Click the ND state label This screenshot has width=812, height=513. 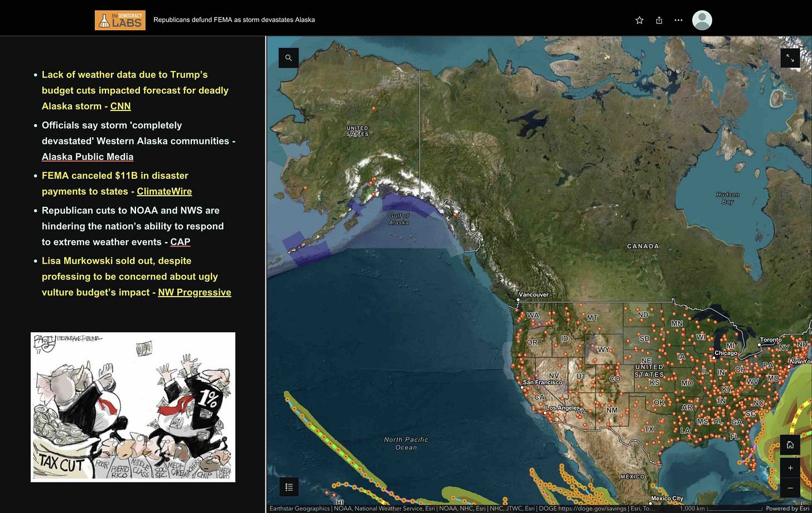(x=643, y=315)
